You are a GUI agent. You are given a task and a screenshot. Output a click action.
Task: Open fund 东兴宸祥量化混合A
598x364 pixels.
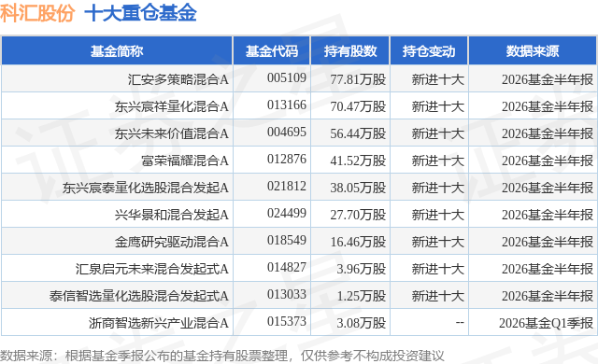tap(172, 106)
